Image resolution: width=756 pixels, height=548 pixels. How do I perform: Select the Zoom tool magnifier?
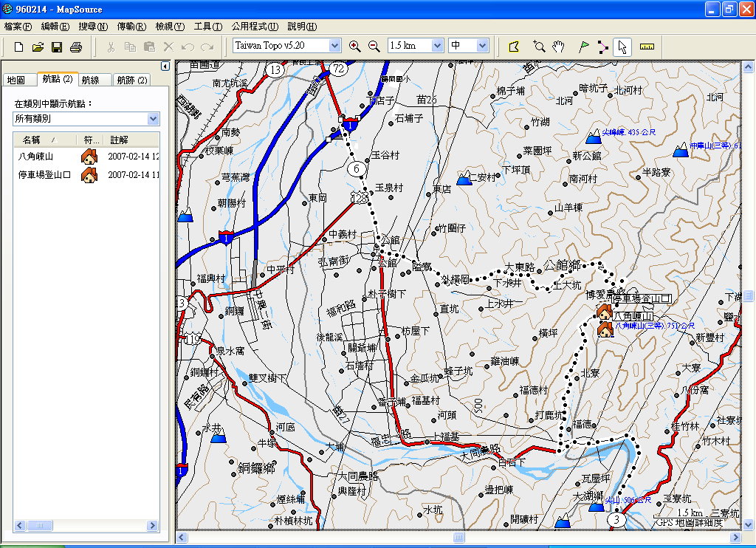click(x=539, y=47)
